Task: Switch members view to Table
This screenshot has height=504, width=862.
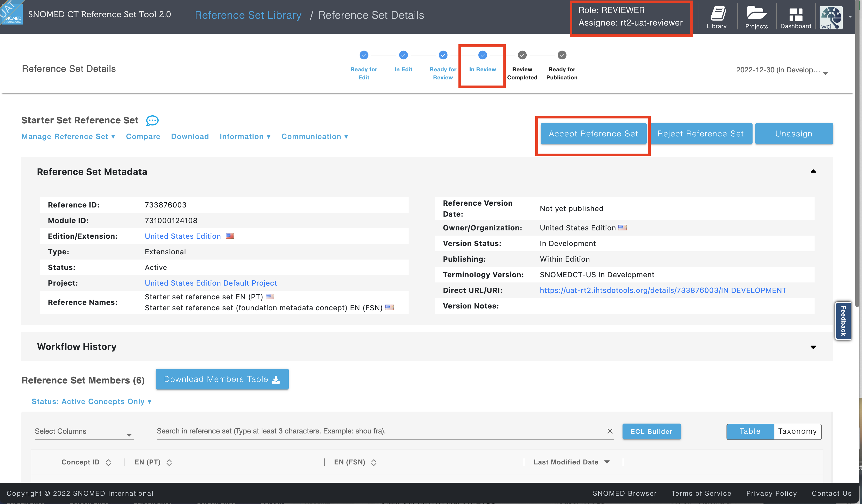Action: tap(750, 431)
